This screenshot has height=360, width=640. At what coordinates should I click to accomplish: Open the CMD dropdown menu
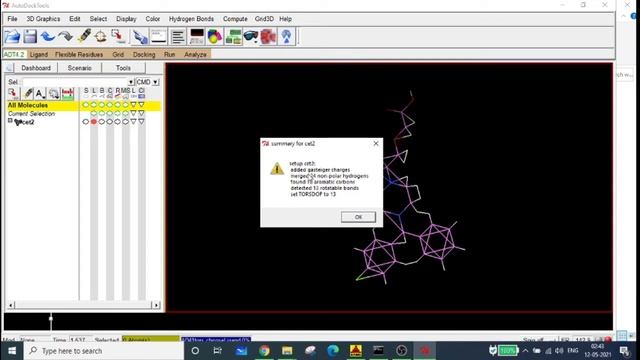point(155,82)
